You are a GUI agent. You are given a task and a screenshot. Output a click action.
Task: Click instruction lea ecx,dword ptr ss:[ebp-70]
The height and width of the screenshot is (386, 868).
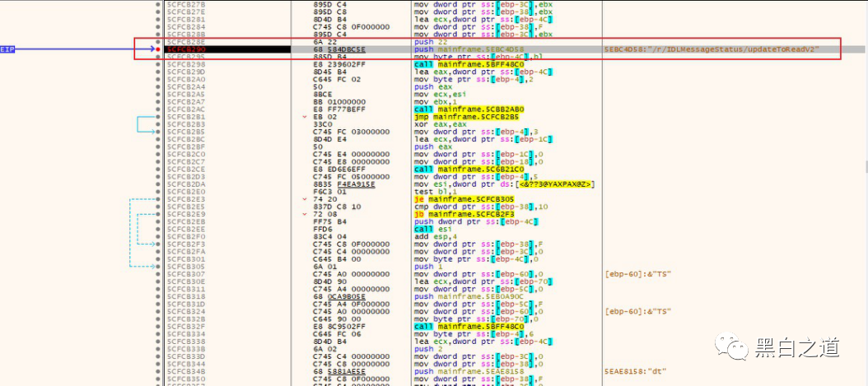tap(483, 281)
